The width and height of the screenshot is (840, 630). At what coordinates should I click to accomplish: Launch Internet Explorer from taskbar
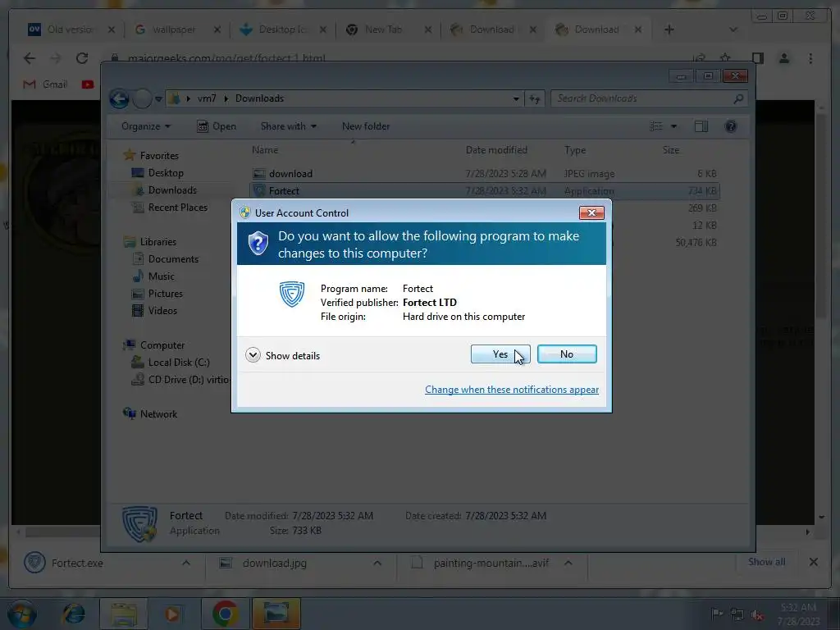[73, 614]
